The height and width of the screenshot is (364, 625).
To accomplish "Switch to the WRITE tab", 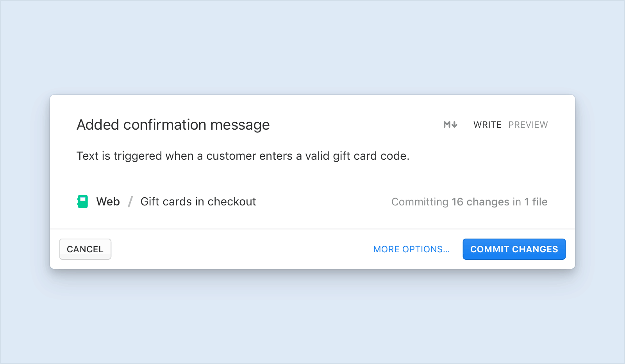I will coord(487,125).
